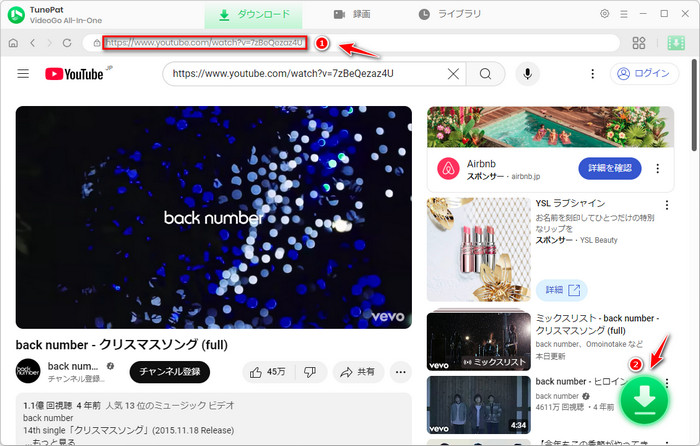Image resolution: width=700 pixels, height=446 pixels.
Task: Click the YouTube logo
Action: [x=75, y=74]
